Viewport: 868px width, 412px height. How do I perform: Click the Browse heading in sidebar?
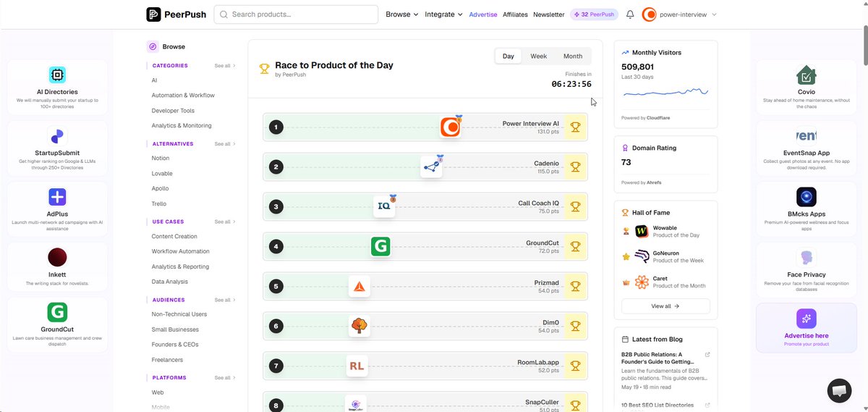[174, 46]
